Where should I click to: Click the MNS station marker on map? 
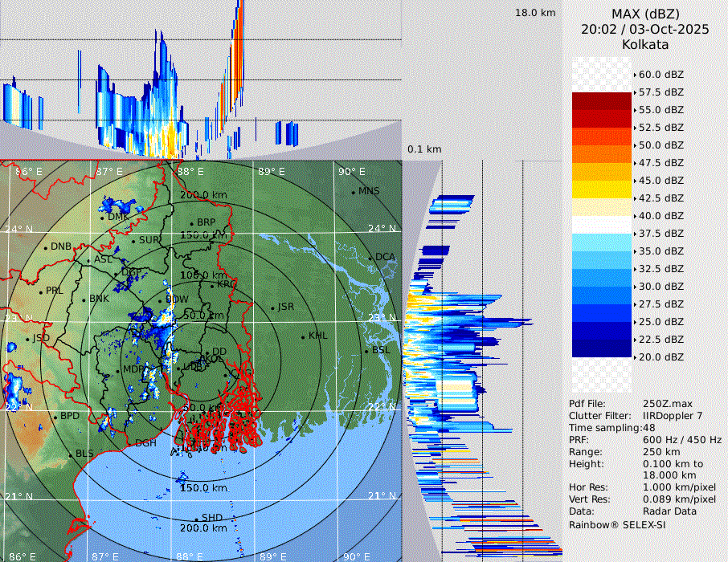(x=353, y=192)
